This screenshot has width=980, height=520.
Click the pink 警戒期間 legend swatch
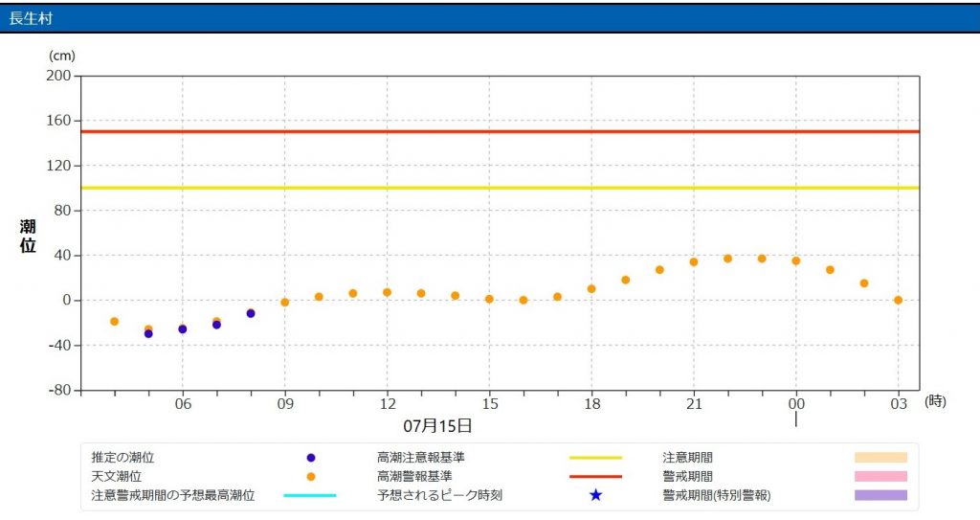coord(881,476)
